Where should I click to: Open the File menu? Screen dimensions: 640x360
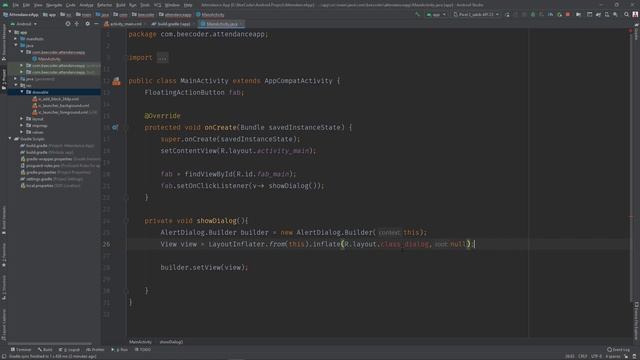[x=16, y=5]
